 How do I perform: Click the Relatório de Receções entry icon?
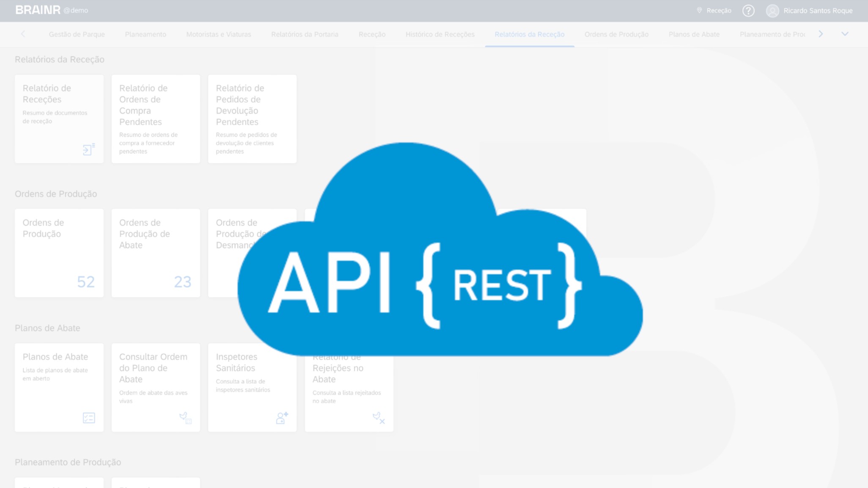pos(89,149)
